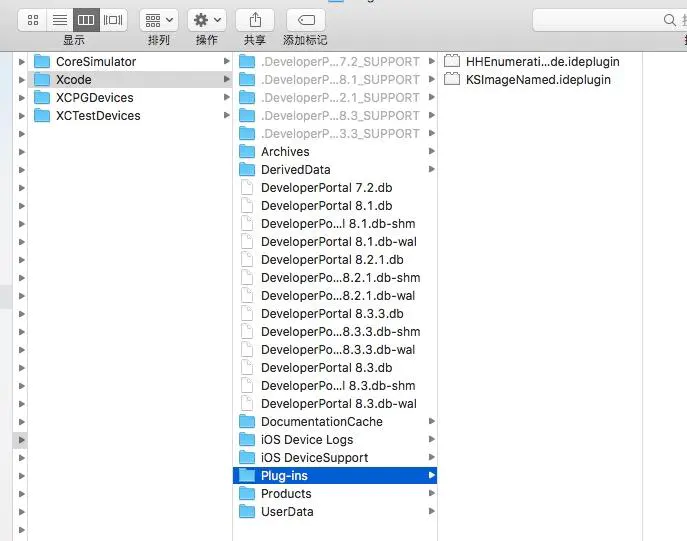Click the magnifier icon in search field
Screen dimensions: 687x541
pos(669,20)
